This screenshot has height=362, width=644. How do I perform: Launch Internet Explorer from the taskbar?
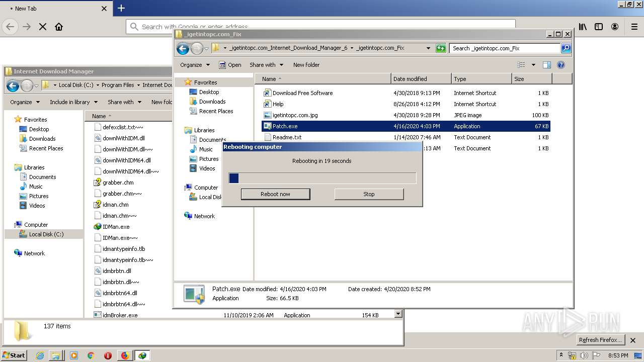pyautogui.click(x=40, y=355)
